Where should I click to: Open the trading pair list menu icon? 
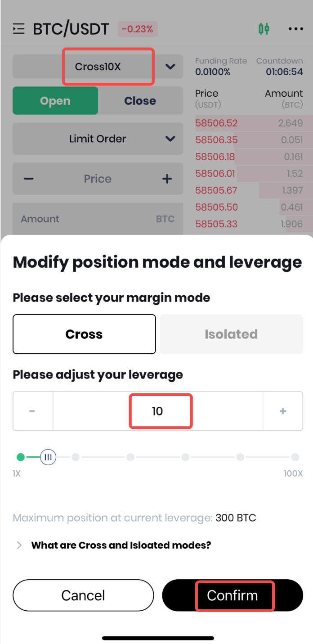(18, 29)
